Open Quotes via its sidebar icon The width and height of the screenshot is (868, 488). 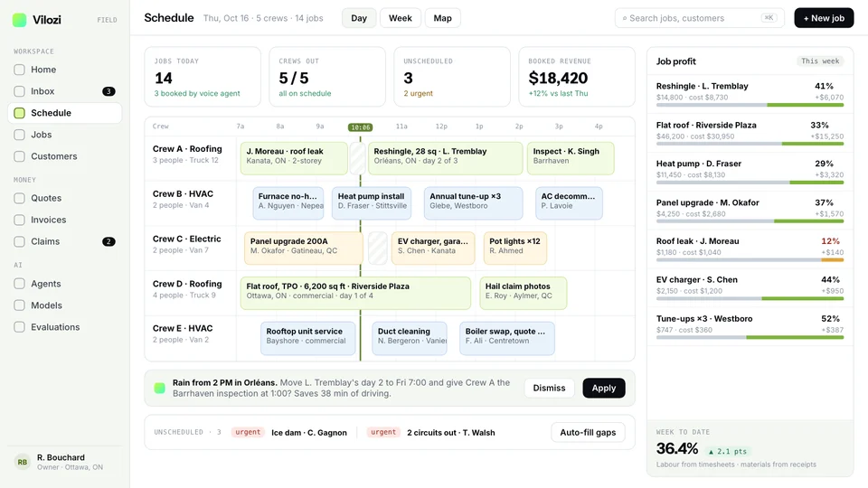point(19,198)
